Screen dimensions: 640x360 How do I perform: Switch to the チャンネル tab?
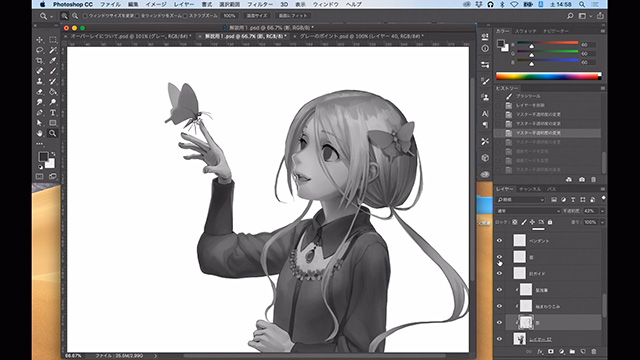[530, 189]
